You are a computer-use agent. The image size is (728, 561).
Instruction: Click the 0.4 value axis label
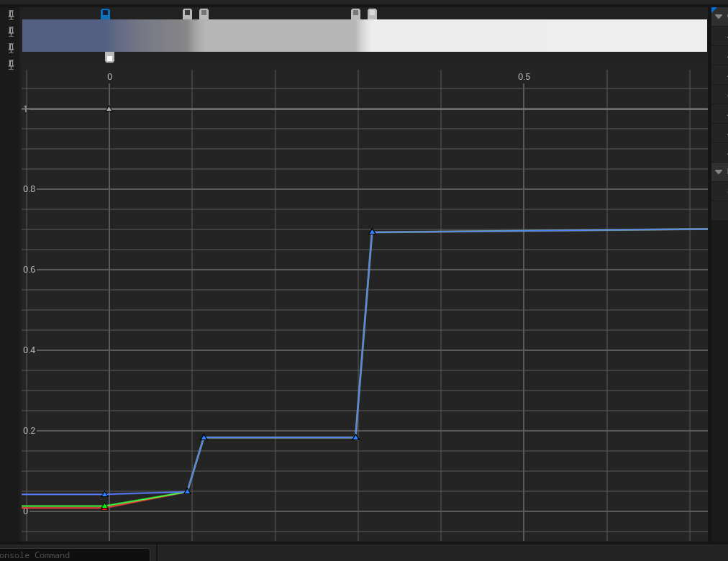29,350
